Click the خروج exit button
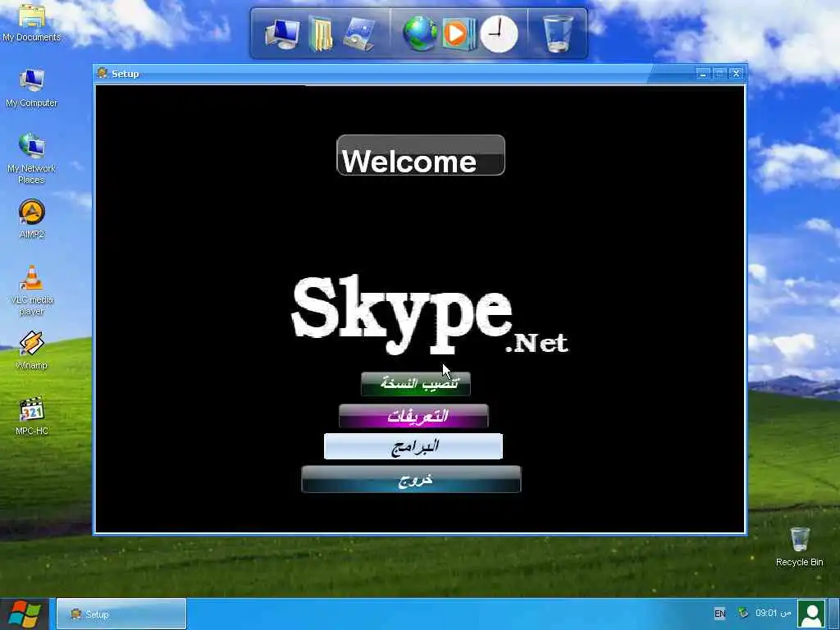840x630 pixels. point(412,479)
